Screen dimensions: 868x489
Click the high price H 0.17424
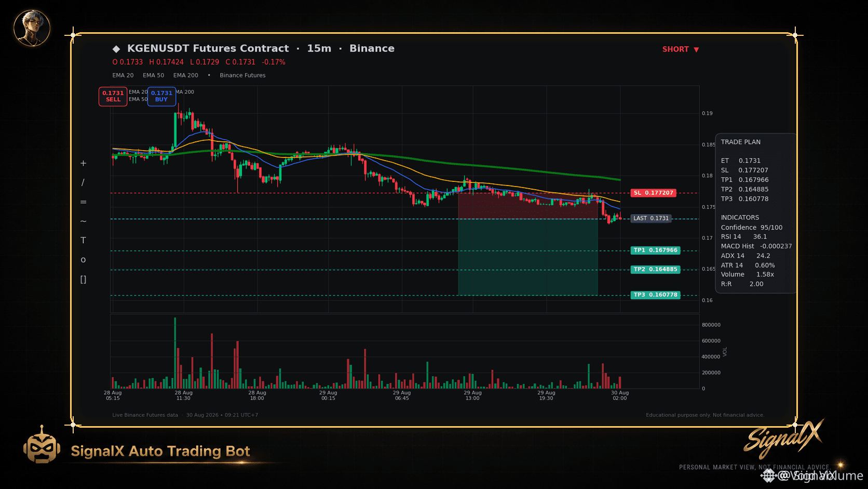coord(166,62)
